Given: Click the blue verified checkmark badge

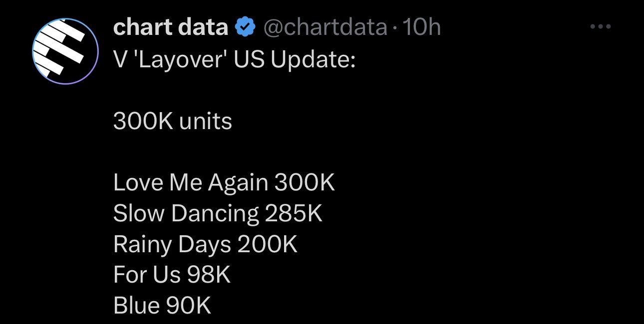Looking at the screenshot, I should click(x=245, y=27).
